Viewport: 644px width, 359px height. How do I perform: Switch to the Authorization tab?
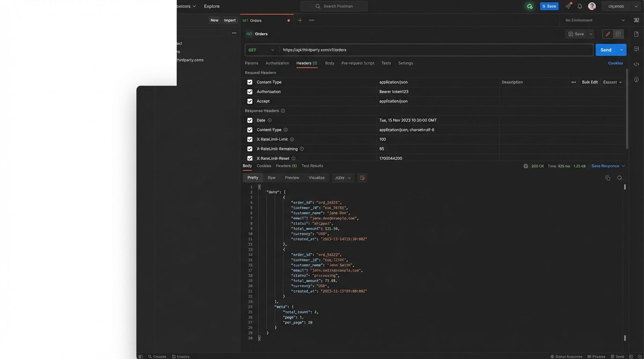[277, 63]
